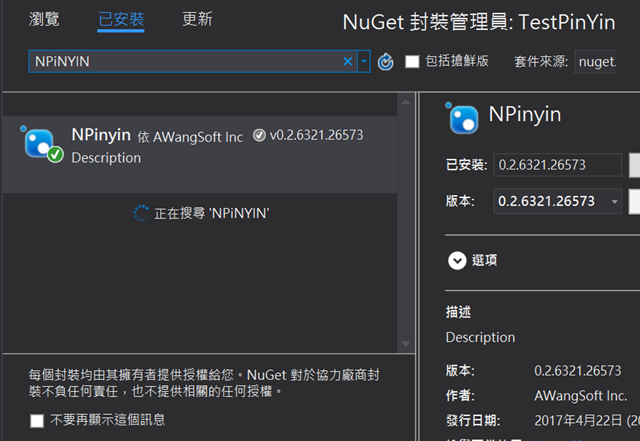Clear the search box with the X icon
This screenshot has width=640, height=441.
tap(348, 62)
